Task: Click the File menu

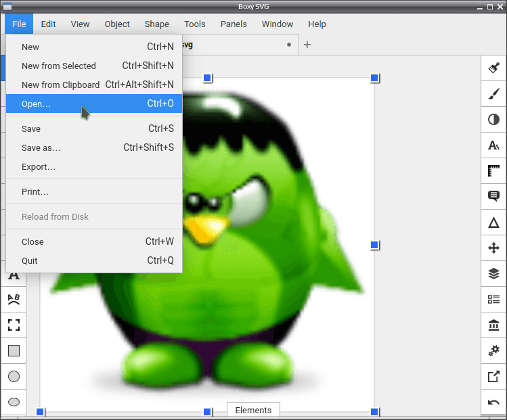Action: [19, 24]
